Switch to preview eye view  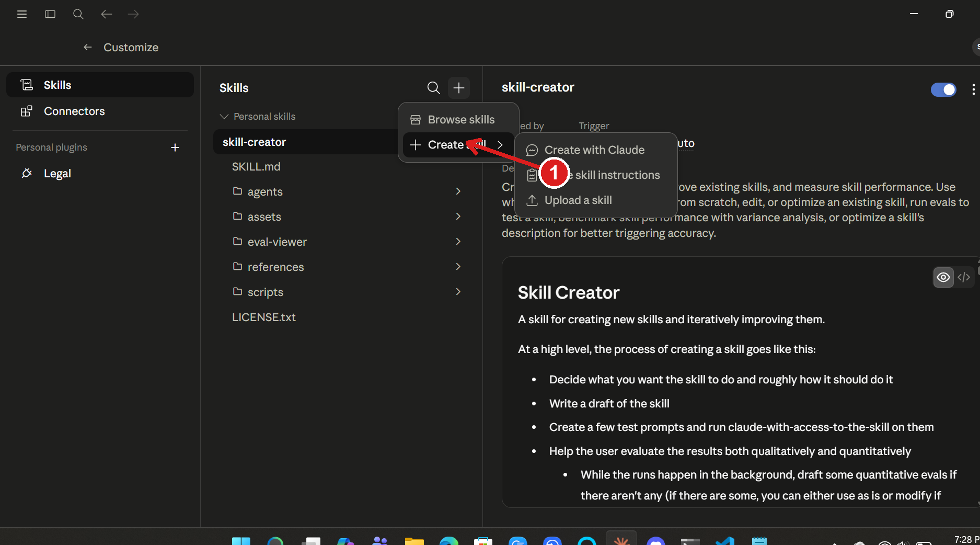[x=943, y=277]
